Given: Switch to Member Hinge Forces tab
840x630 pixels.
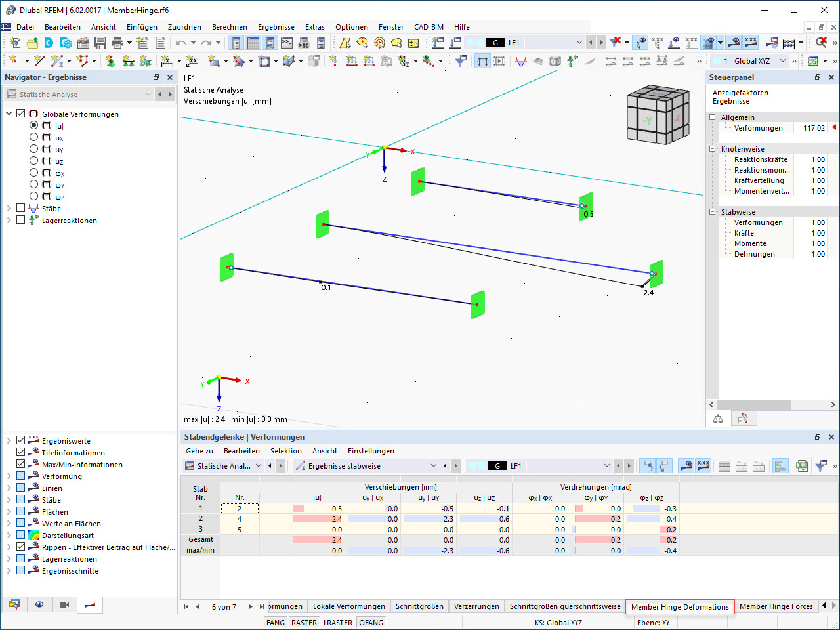Looking at the screenshot, I should 776,606.
